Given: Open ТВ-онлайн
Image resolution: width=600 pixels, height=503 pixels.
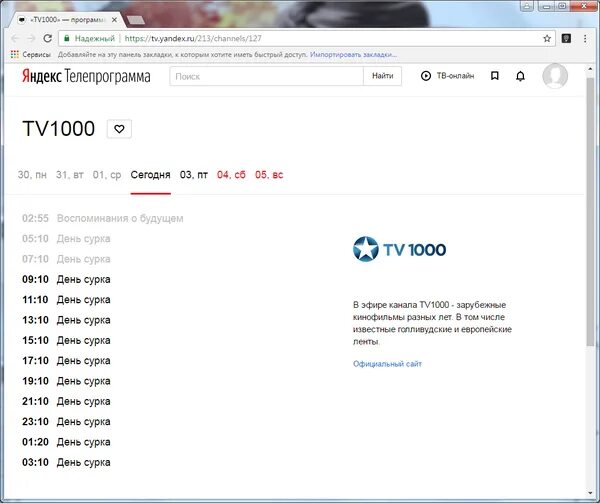Looking at the screenshot, I should point(447,76).
